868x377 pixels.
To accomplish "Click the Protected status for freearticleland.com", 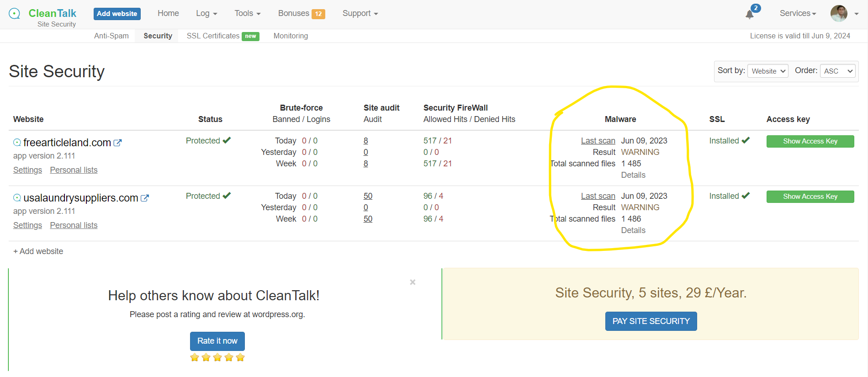I will pyautogui.click(x=208, y=141).
